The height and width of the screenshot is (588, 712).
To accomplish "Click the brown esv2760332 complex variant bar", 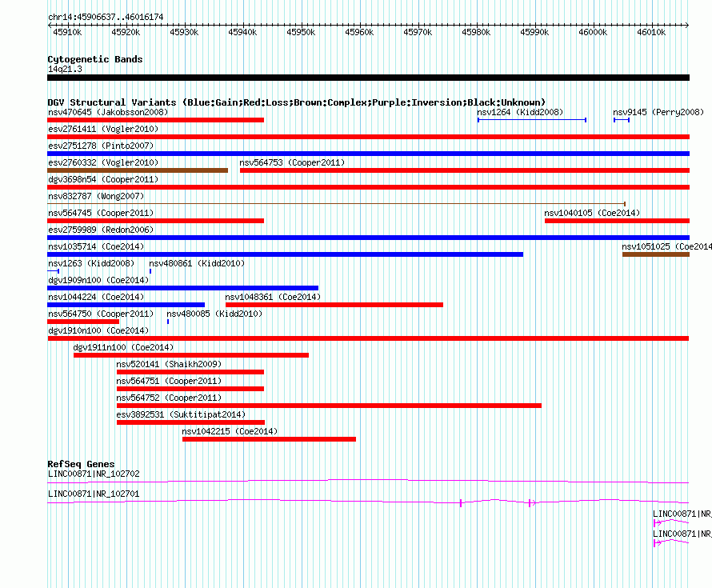I will point(138,170).
